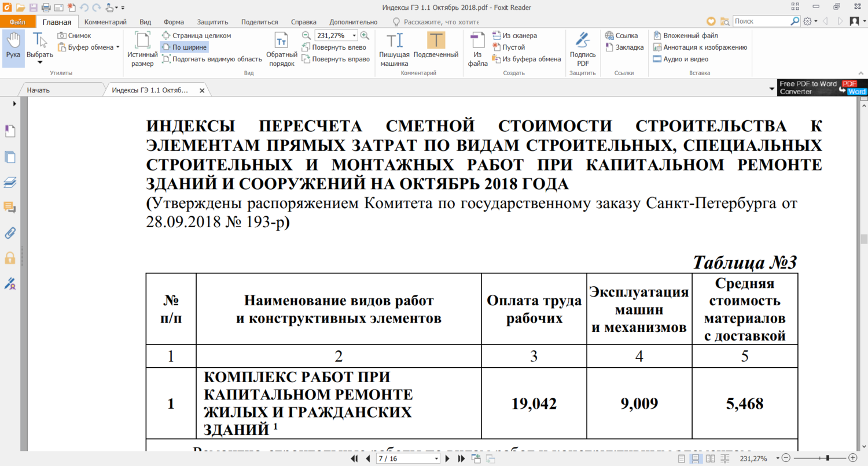Image resolution: width=868 pixels, height=466 pixels.
Task: Set view to Истинный размер
Action: click(142, 49)
